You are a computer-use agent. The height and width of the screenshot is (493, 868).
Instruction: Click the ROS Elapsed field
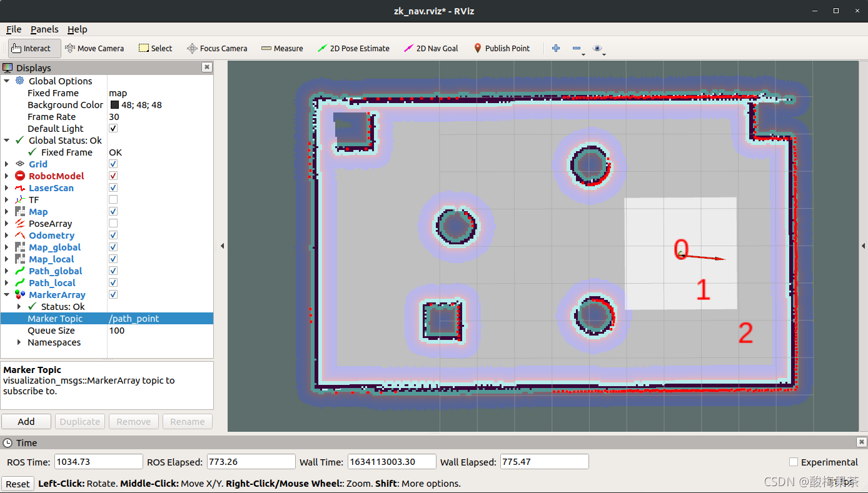pyautogui.click(x=251, y=462)
